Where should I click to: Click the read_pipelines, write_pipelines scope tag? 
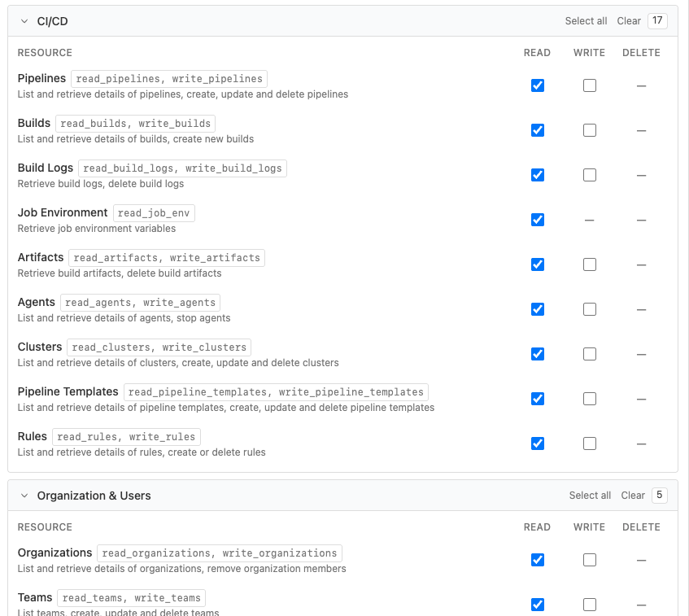pyautogui.click(x=169, y=79)
